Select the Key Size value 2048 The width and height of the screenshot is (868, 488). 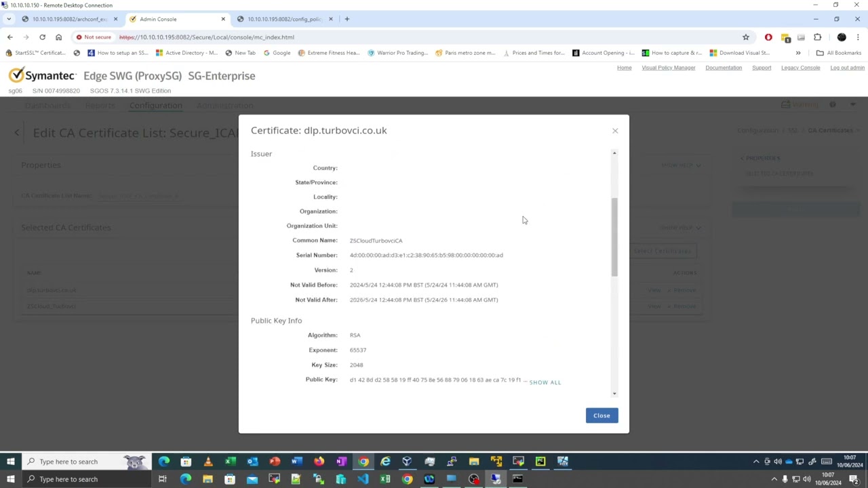pyautogui.click(x=356, y=365)
